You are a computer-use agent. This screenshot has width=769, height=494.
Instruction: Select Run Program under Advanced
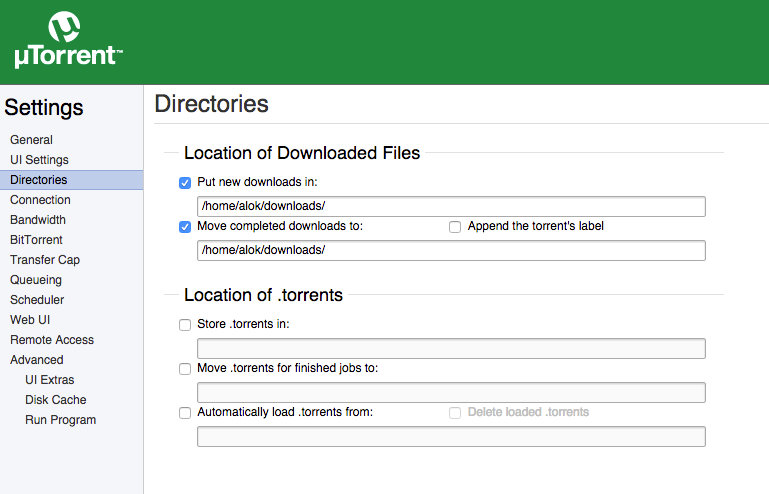click(x=60, y=420)
